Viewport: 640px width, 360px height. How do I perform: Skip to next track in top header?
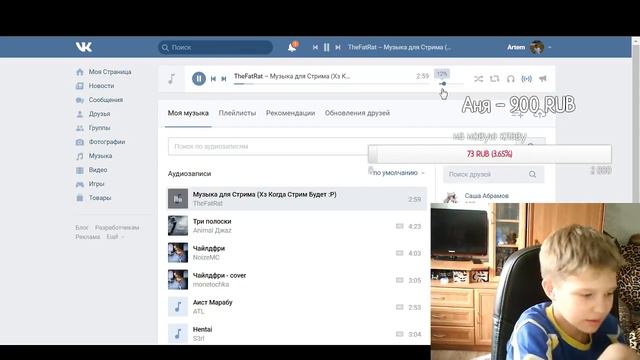point(338,47)
